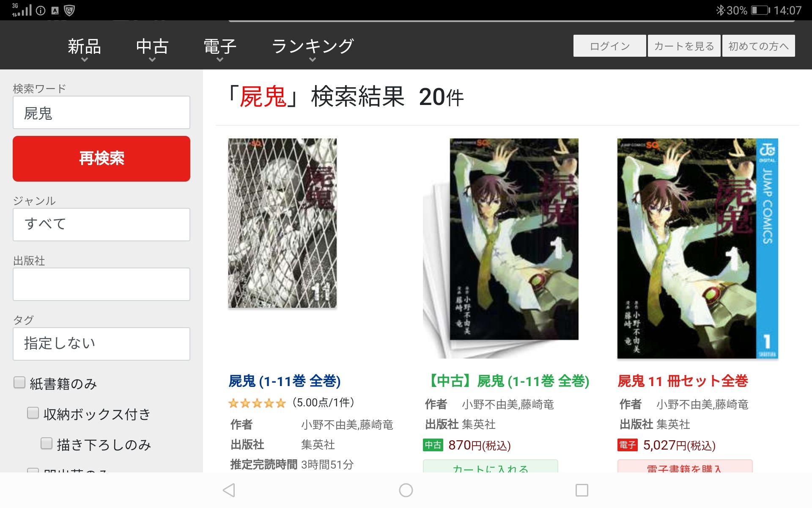Tap the Android home circle icon

(x=406, y=490)
